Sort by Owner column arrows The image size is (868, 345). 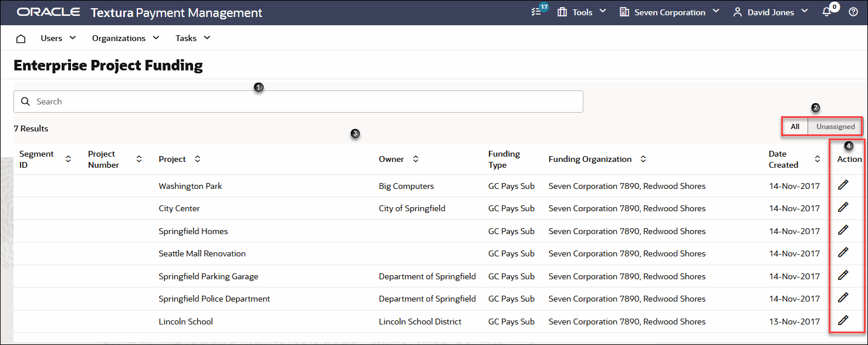pos(416,159)
